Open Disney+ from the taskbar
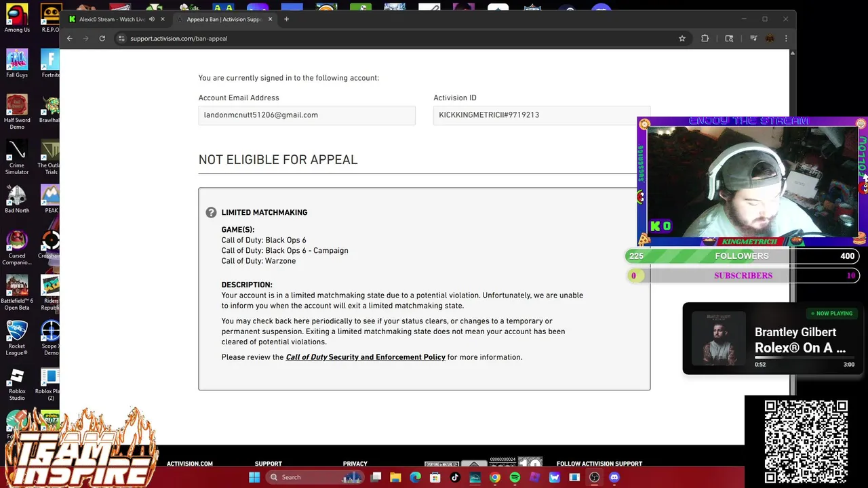 pyautogui.click(x=475, y=477)
